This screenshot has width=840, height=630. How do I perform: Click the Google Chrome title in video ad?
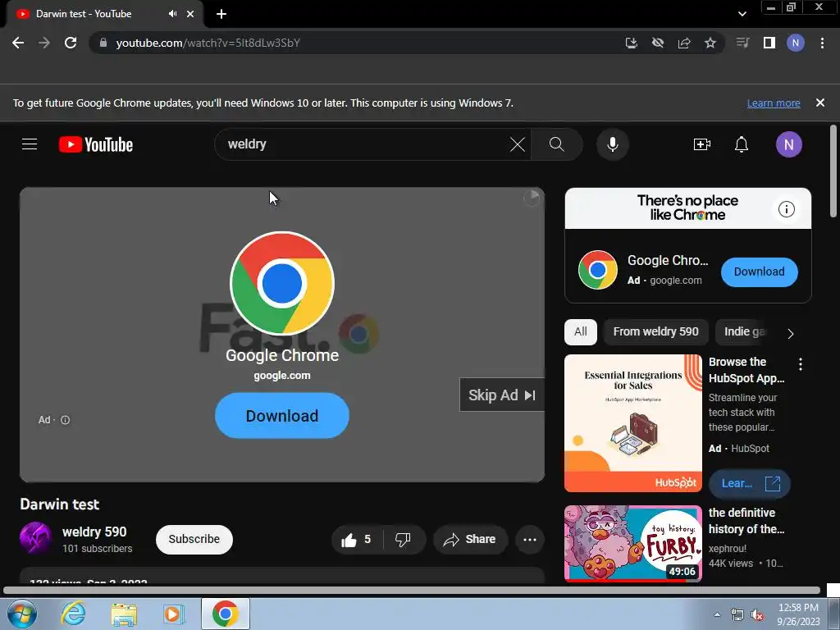pos(282,355)
